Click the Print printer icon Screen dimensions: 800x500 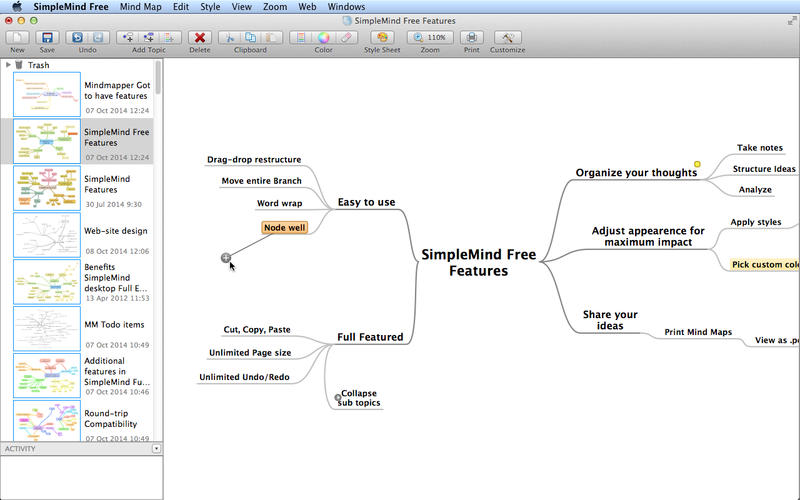click(x=471, y=37)
